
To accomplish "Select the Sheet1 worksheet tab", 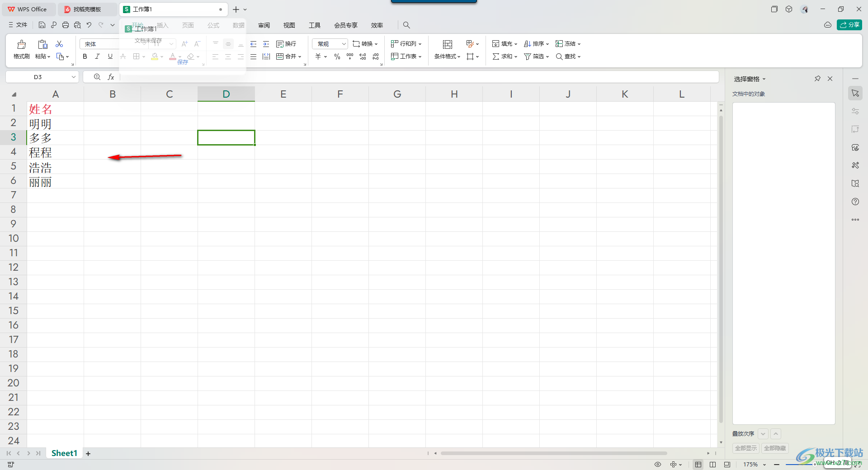I will point(64,453).
